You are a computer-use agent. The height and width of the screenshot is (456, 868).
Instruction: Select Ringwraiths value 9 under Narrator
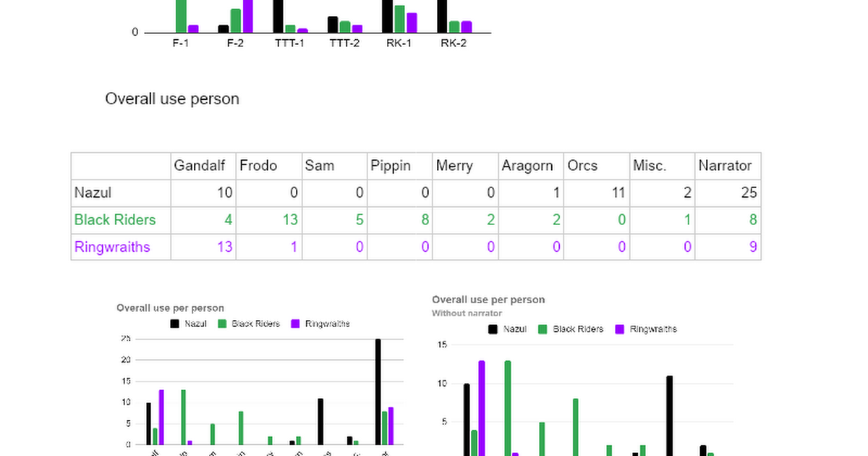[728, 247]
